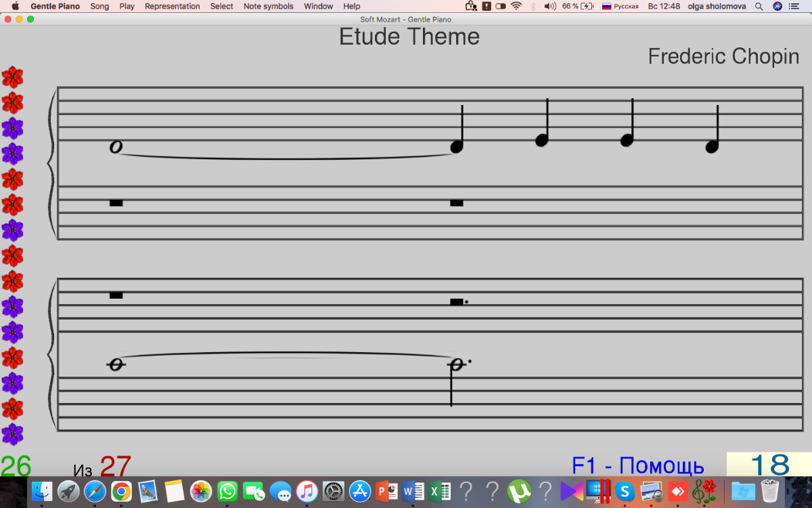The image size is (812, 508).
Task: Click the Вс 12:48 clock
Action: [x=664, y=6]
